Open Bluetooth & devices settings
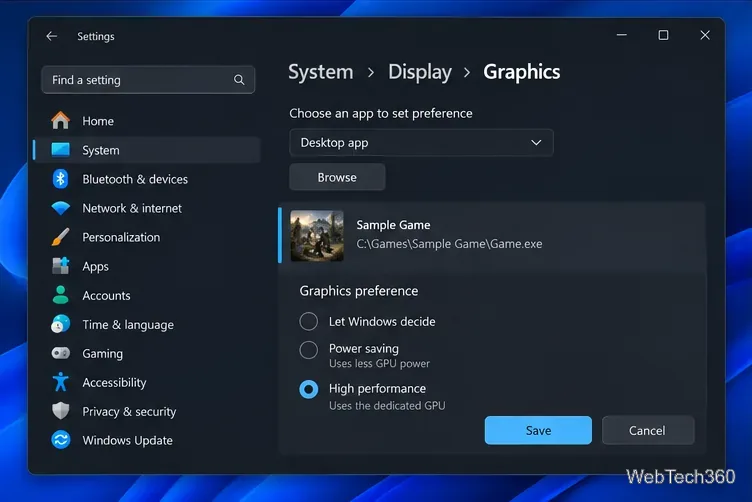This screenshot has width=752, height=502. click(x=148, y=179)
